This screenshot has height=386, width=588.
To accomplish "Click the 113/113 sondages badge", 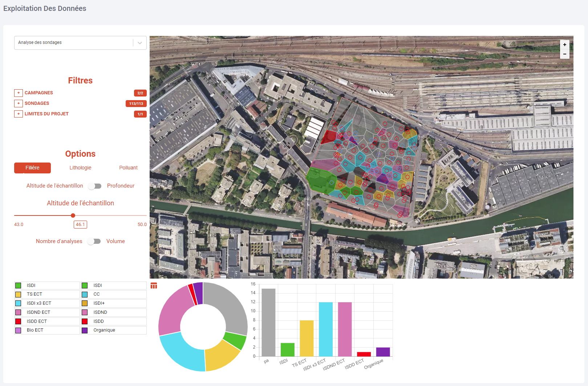I will coord(136,104).
